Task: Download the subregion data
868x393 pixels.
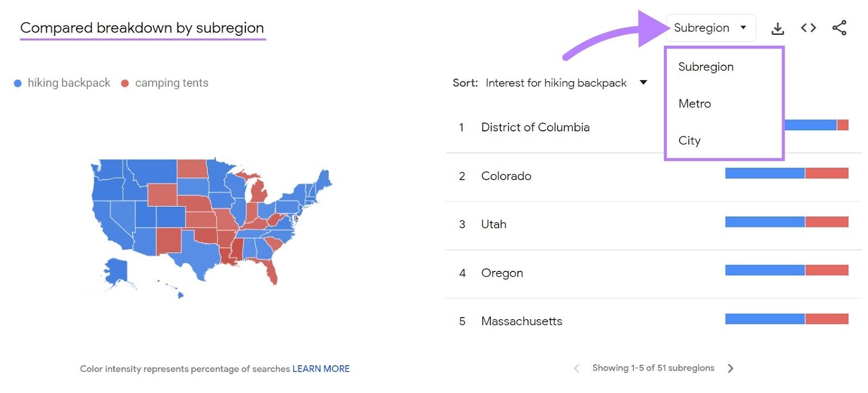Action: click(778, 28)
